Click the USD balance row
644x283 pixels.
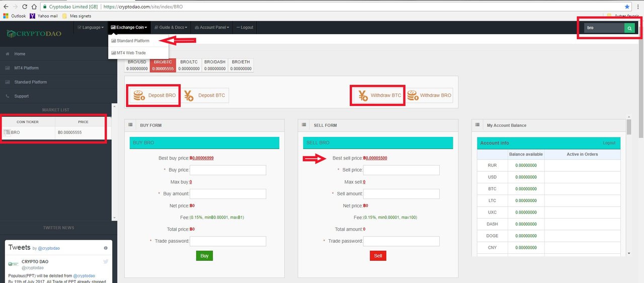click(549, 177)
